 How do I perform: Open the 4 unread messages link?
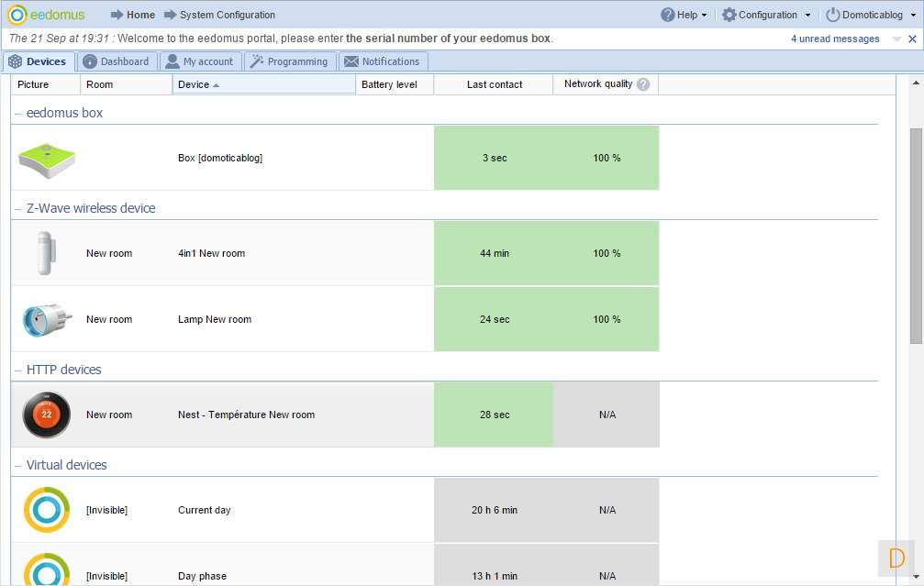(835, 39)
